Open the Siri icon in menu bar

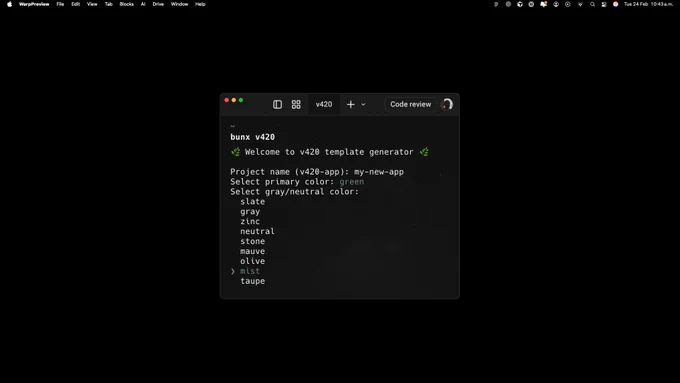(x=615, y=4)
